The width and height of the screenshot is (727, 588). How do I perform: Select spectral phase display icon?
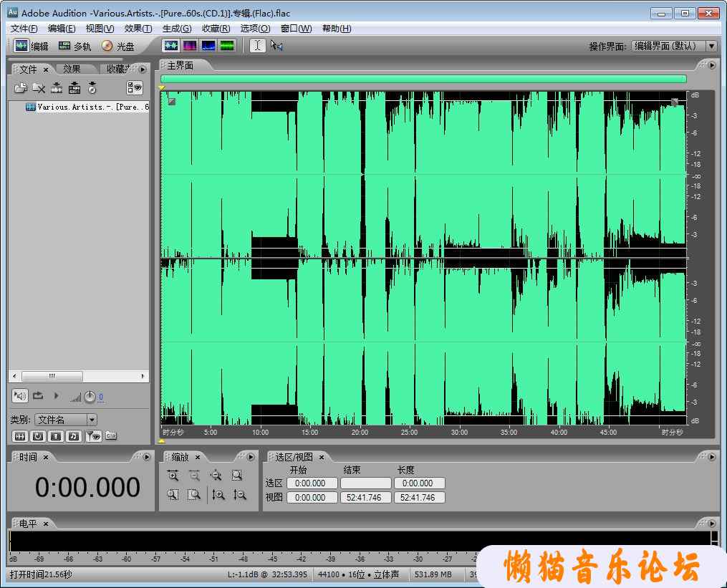click(227, 45)
